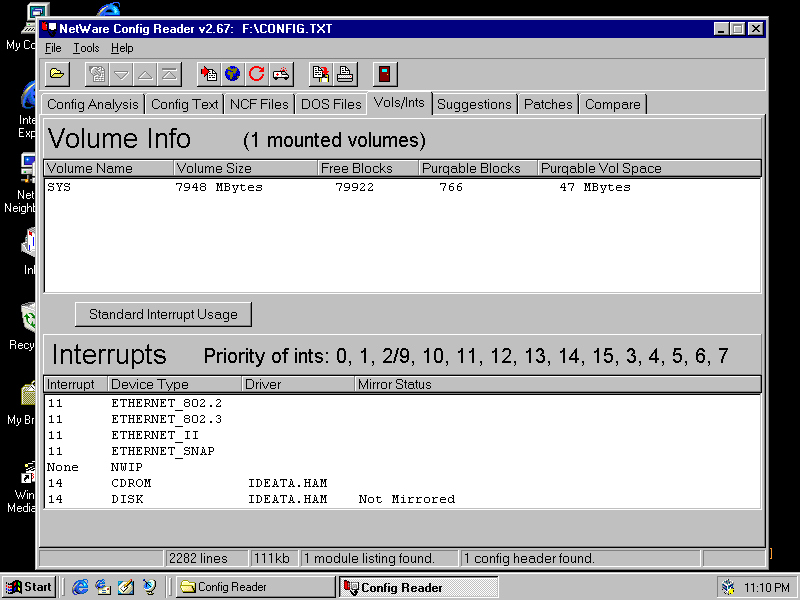
Task: Open the Windows Start menu
Action: [x=30, y=587]
